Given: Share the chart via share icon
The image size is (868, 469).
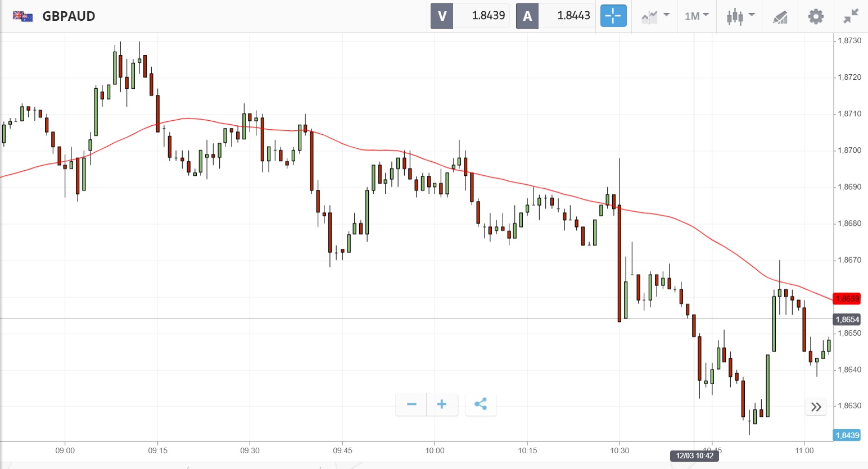Looking at the screenshot, I should click(x=481, y=404).
